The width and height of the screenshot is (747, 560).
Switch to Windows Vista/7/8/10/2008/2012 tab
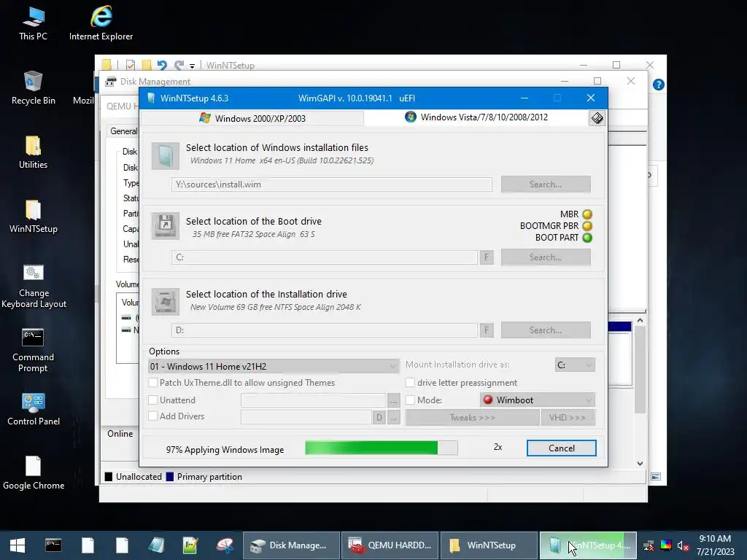[x=476, y=117]
